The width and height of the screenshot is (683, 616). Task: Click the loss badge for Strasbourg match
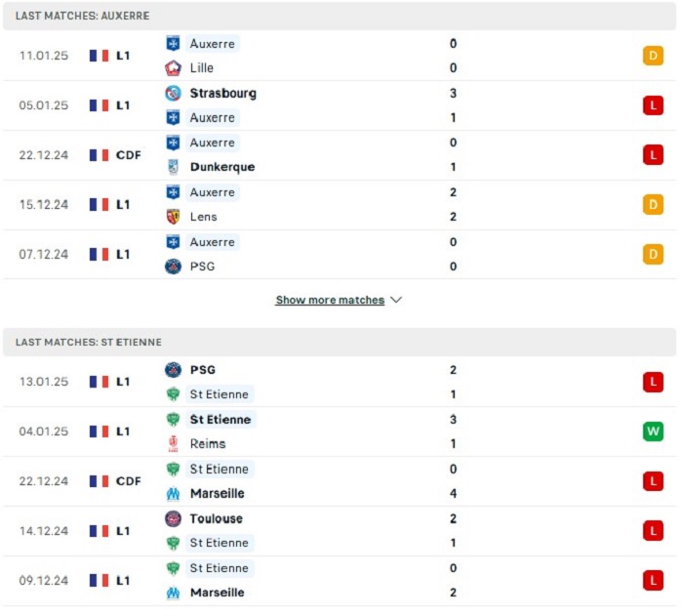(653, 105)
